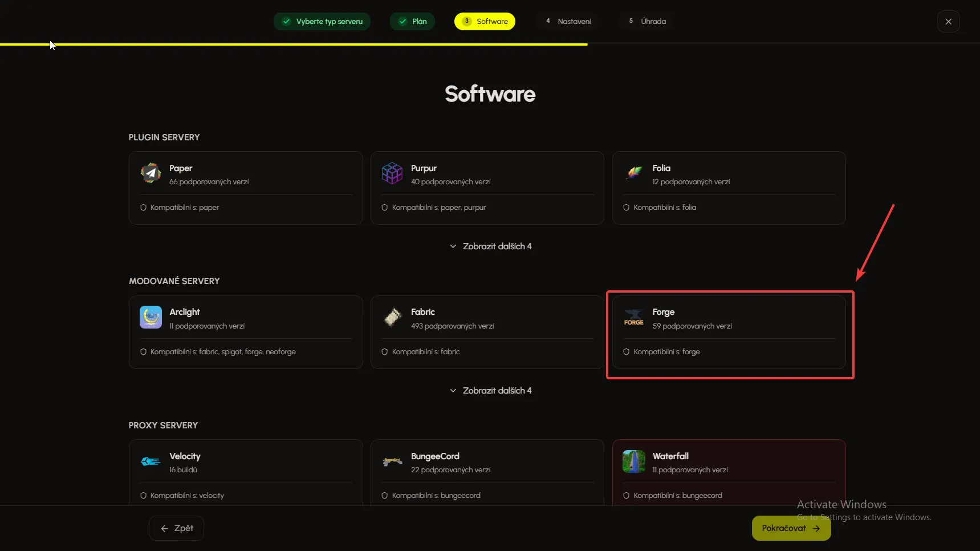Viewport: 980px width, 551px height.
Task: Click the Arclight logo icon
Action: (x=151, y=317)
